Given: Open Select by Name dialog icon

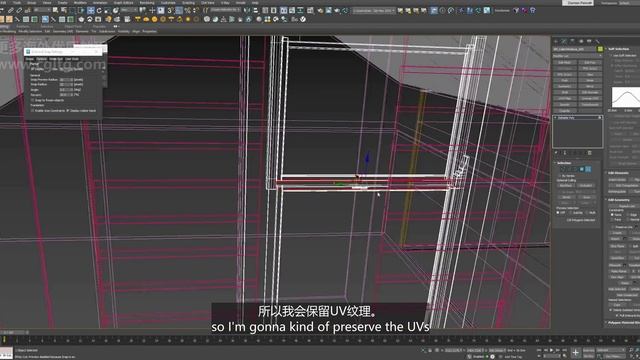Looking at the screenshot, I should (x=64, y=10).
